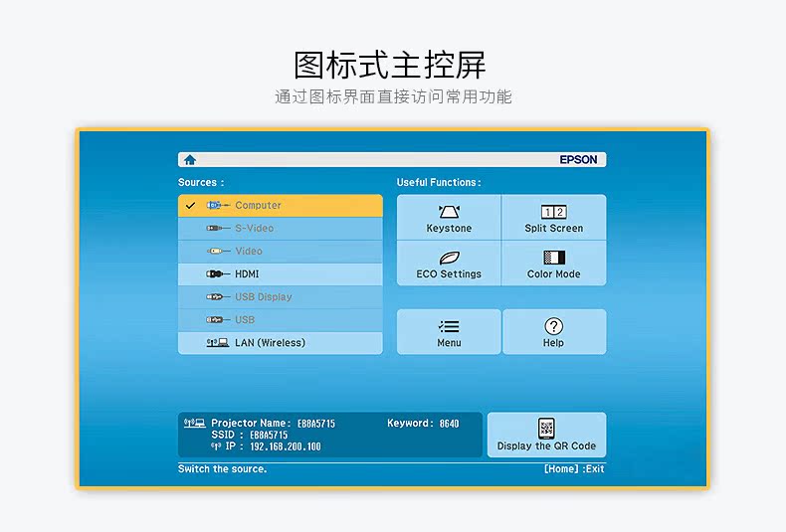Click the antenna icon next to IP
This screenshot has height=532, width=786.
pyautogui.click(x=216, y=446)
